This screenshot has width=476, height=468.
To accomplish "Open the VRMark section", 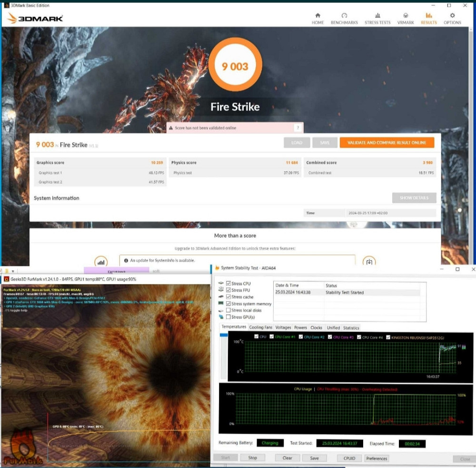I will (x=405, y=19).
